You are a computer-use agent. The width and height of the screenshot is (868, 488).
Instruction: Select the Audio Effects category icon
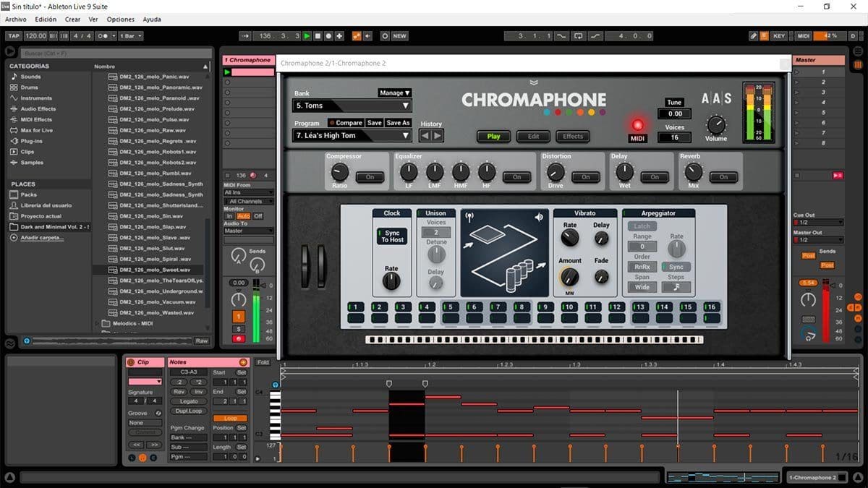coord(12,109)
